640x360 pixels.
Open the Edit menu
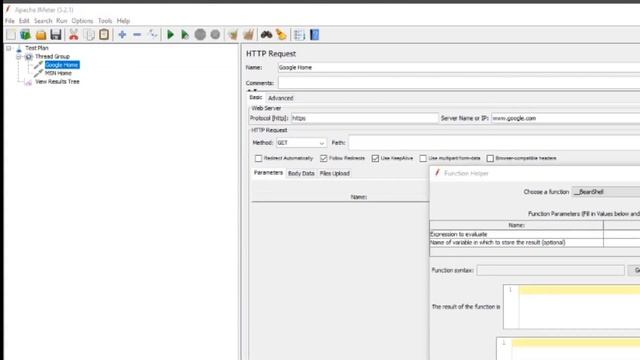click(24, 21)
